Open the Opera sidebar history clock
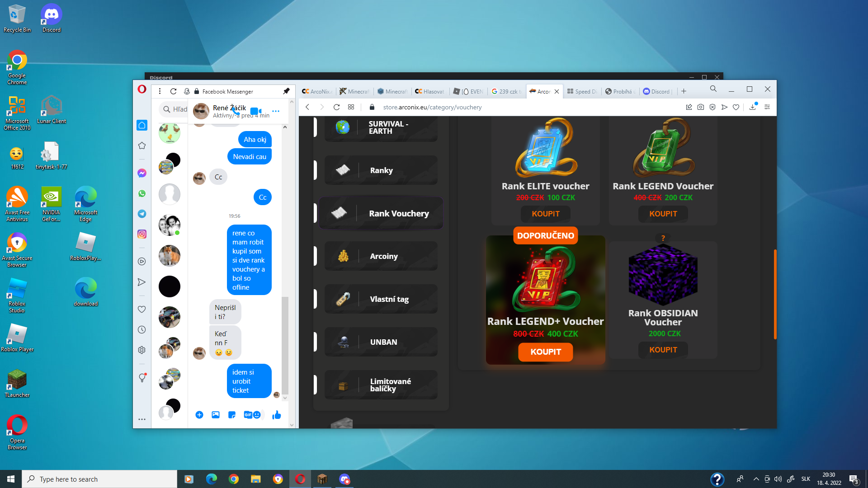The image size is (868, 488). pos(142,330)
